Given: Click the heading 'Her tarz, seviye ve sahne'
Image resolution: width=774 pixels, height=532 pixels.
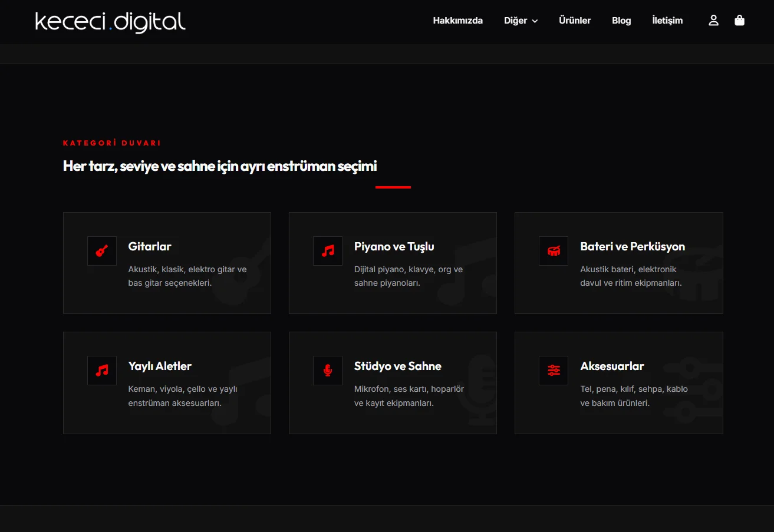Looking at the screenshot, I should [219, 166].
